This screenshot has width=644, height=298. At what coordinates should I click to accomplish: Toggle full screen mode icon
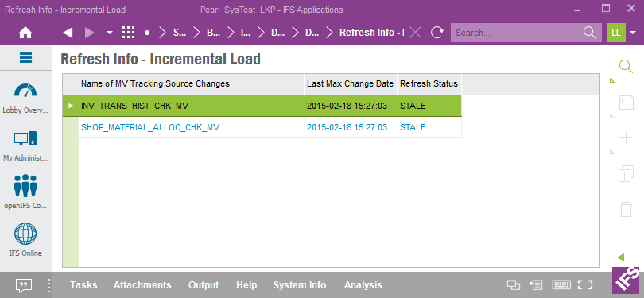[585, 284]
